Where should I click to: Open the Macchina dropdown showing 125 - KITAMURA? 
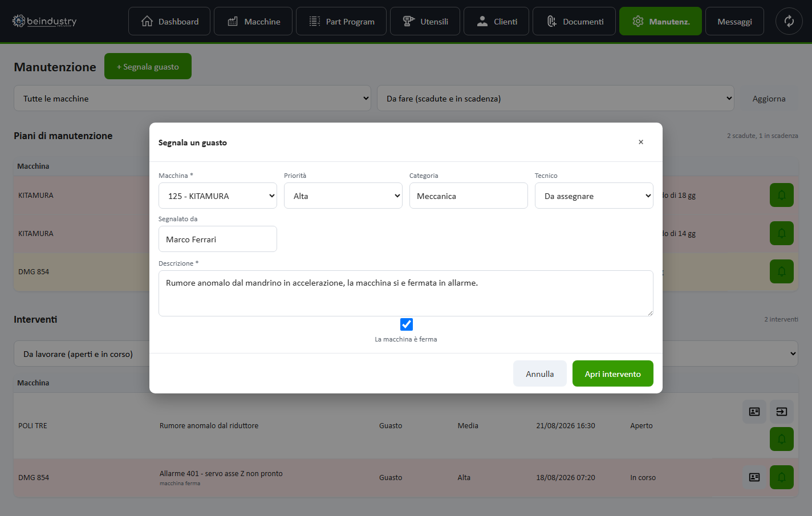click(218, 196)
